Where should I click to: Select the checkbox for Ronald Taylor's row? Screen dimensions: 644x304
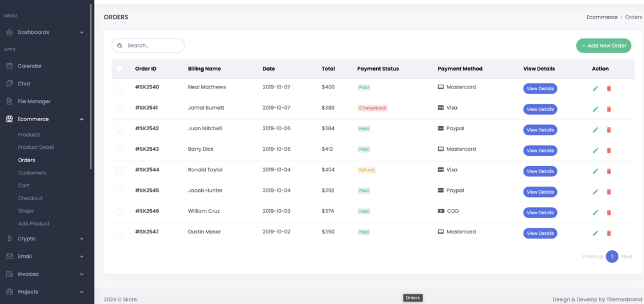(x=120, y=171)
